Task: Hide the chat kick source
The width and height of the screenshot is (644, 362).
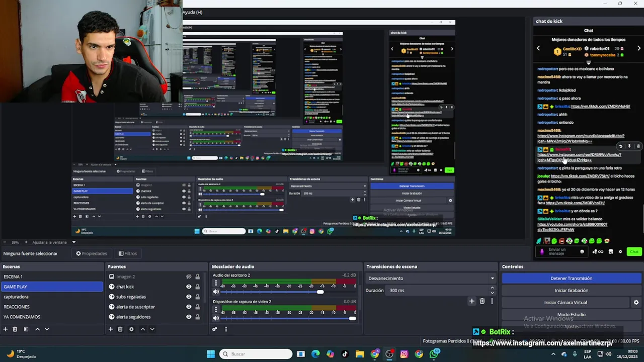Action: (189, 287)
